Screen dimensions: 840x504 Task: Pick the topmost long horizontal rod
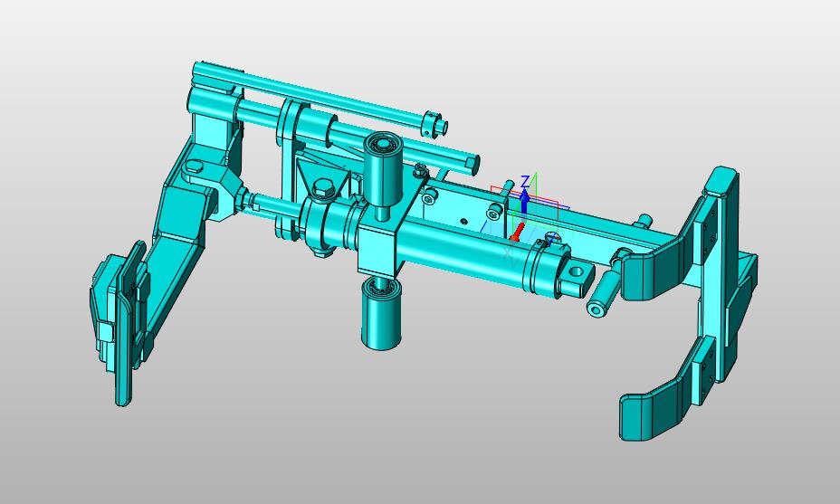pyautogui.click(x=315, y=96)
